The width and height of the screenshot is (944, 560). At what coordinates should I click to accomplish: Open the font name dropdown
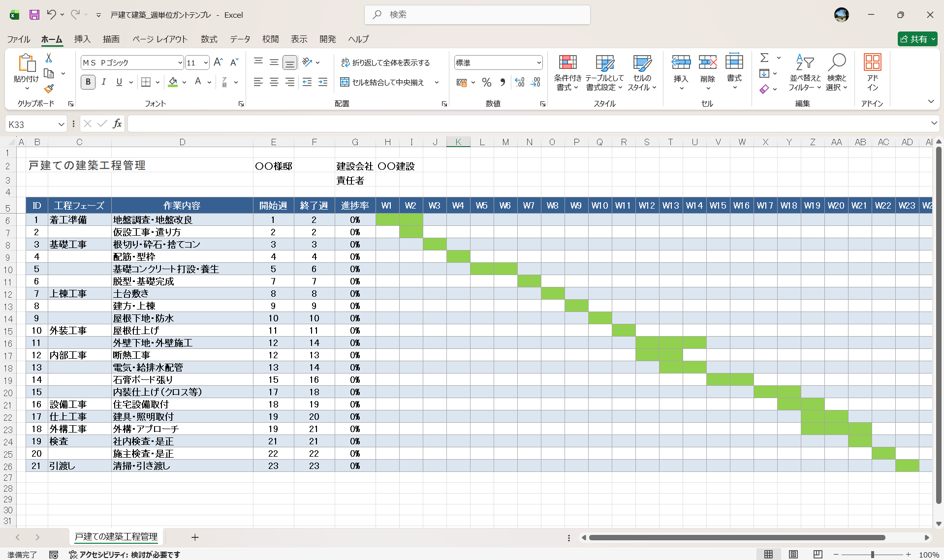pos(180,63)
